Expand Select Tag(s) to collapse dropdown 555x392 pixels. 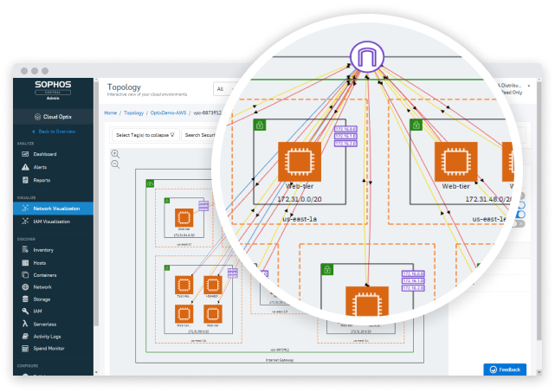tap(145, 134)
